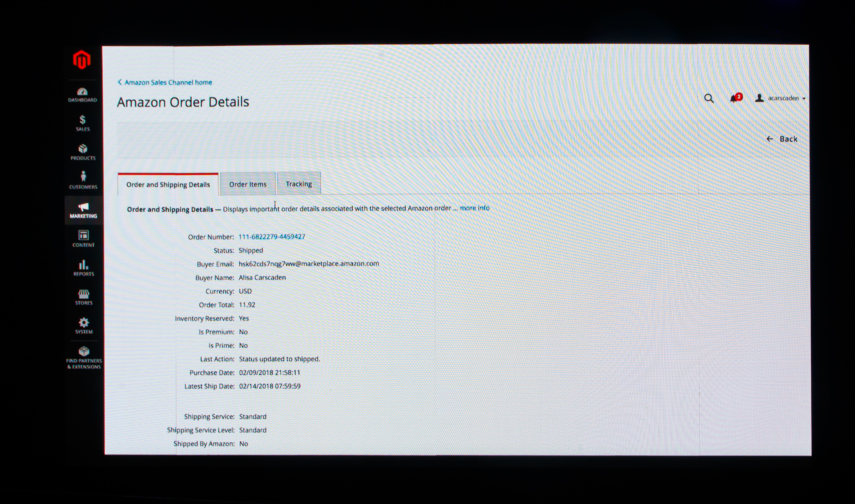Open the Stores sidebar menu

coord(84,297)
